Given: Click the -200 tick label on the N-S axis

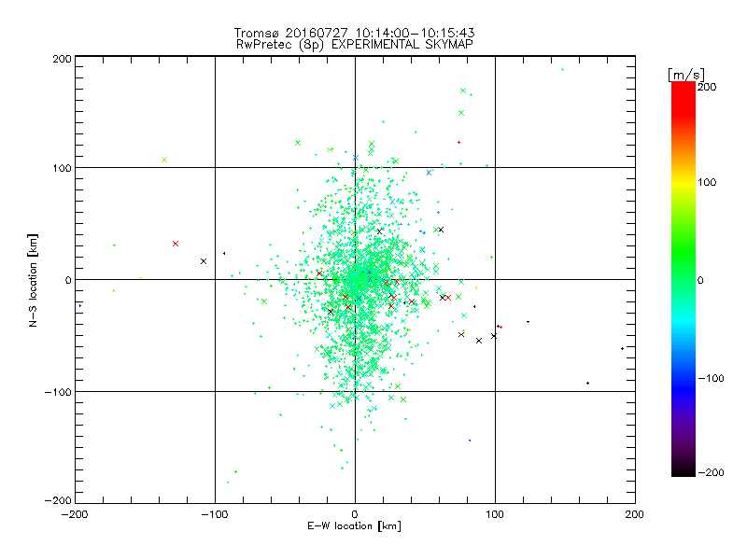Looking at the screenshot, I should coord(58,500).
